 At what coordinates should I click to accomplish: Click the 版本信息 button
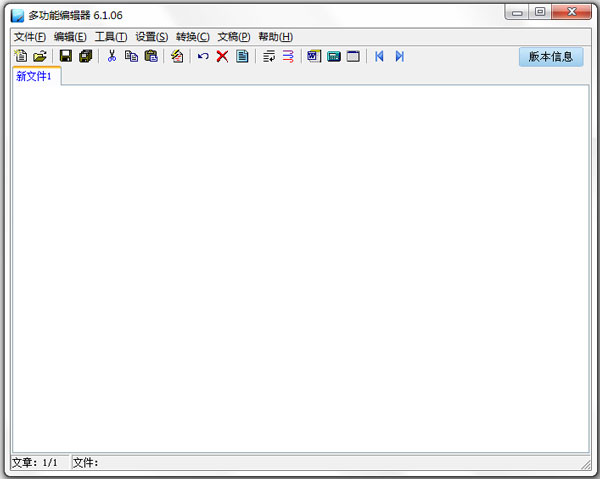(x=551, y=57)
